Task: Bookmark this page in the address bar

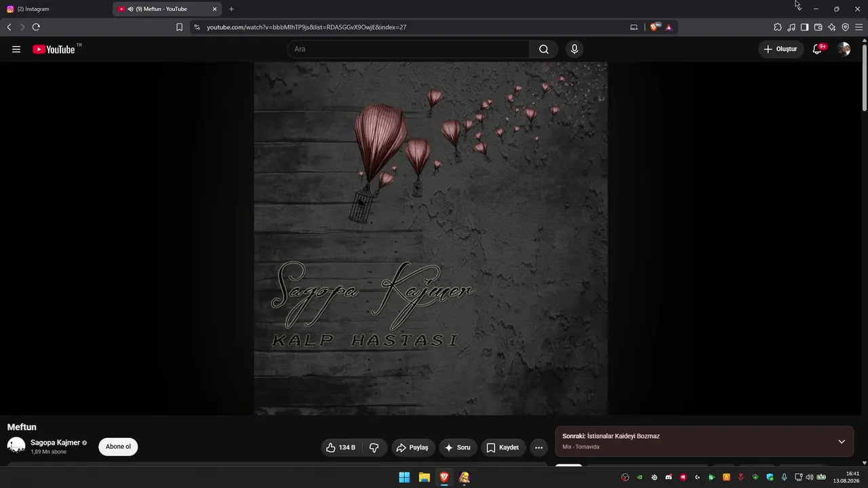Action: [x=179, y=27]
